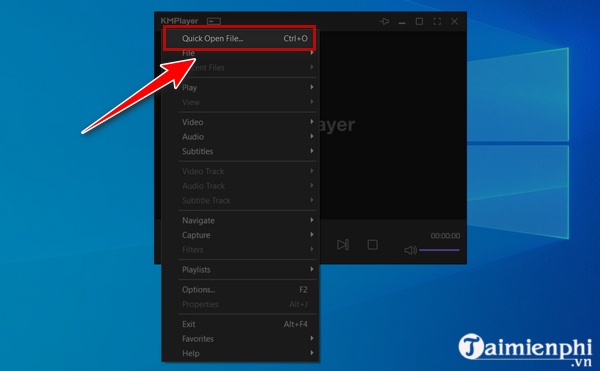Expand the Favorites submenu arrow

(312, 338)
